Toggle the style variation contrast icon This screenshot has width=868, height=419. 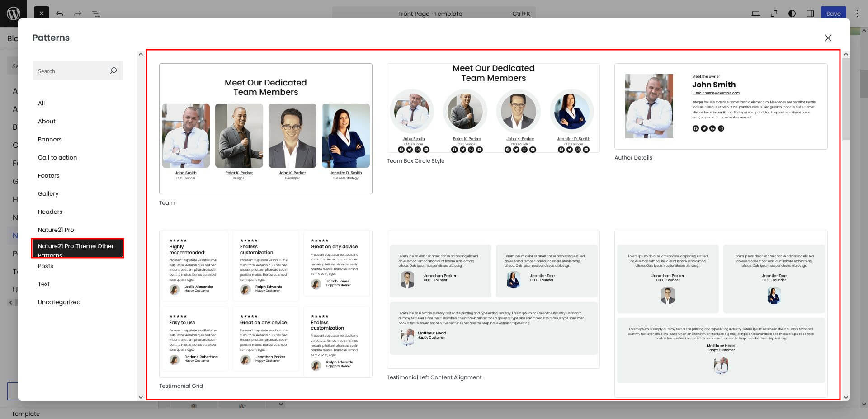click(792, 14)
